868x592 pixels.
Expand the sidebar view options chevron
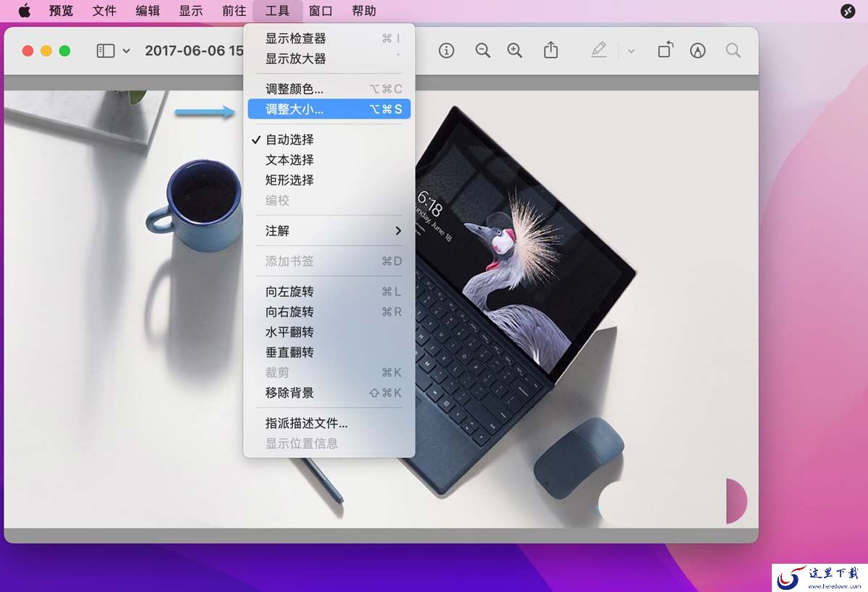point(127,51)
